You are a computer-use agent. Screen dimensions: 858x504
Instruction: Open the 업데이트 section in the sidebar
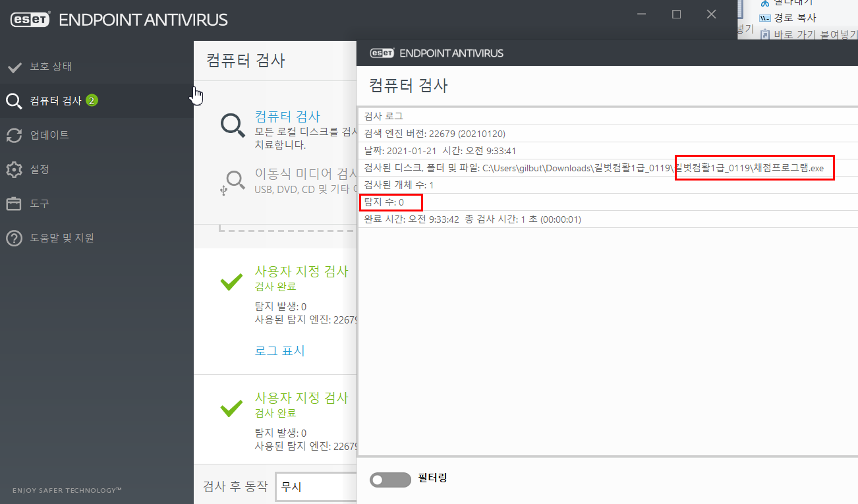[x=49, y=135]
